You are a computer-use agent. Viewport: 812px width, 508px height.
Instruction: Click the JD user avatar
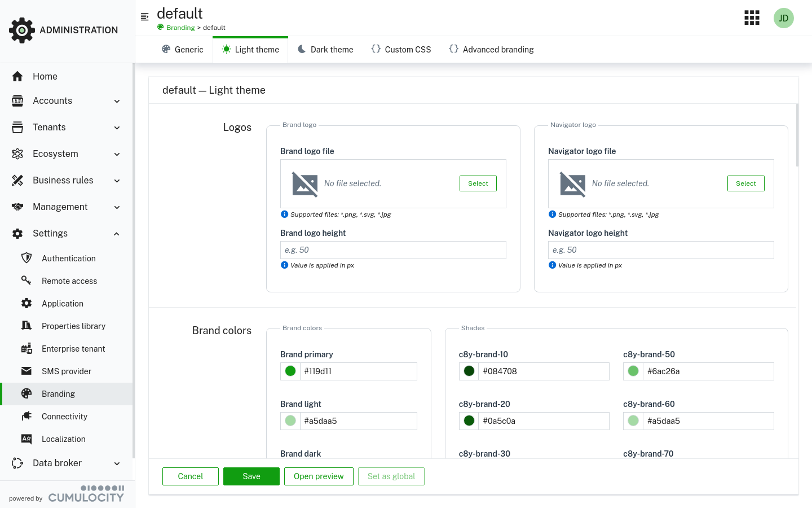[783, 17]
